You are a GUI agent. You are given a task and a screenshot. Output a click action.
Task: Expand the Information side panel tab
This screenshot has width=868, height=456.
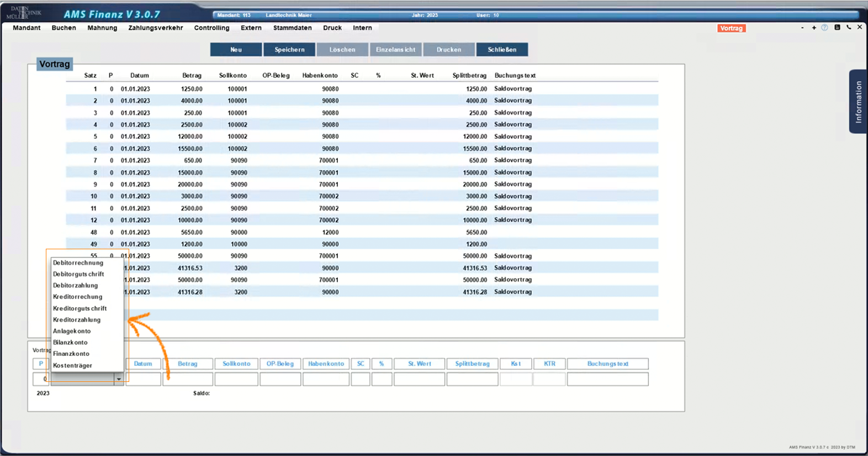(x=858, y=102)
